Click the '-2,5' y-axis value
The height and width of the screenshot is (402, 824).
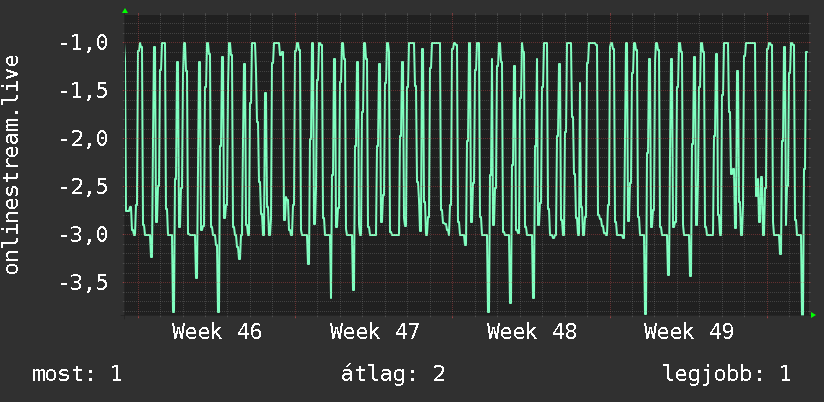tap(84, 187)
